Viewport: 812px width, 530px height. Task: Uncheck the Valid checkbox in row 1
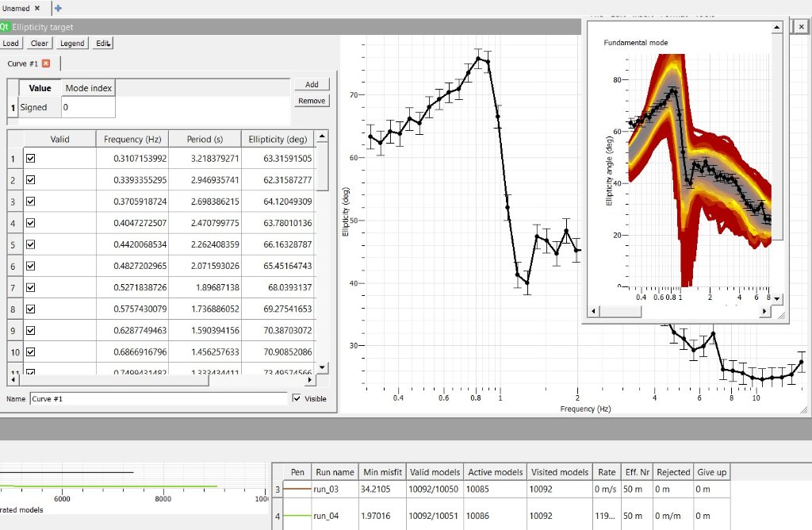pos(31,159)
